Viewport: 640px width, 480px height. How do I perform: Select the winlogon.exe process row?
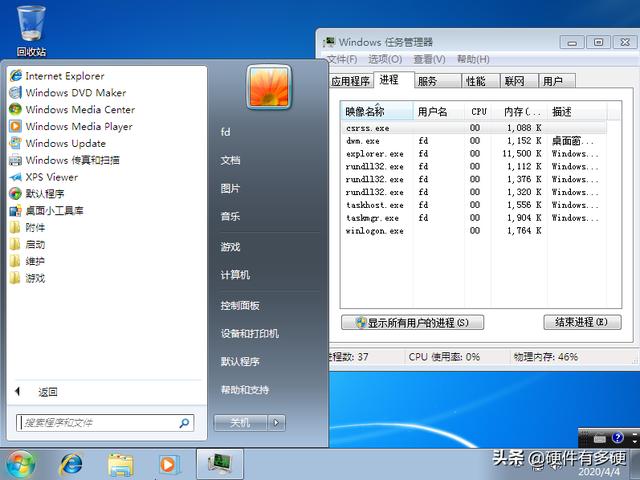point(473,231)
